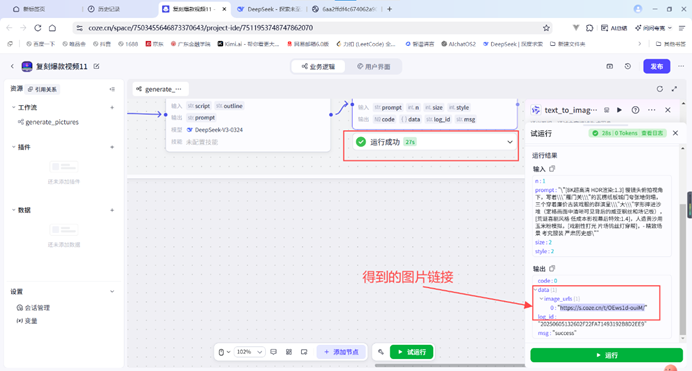This screenshot has height=371, width=692.
Task: Open the version history clock icon
Action: 628,66
